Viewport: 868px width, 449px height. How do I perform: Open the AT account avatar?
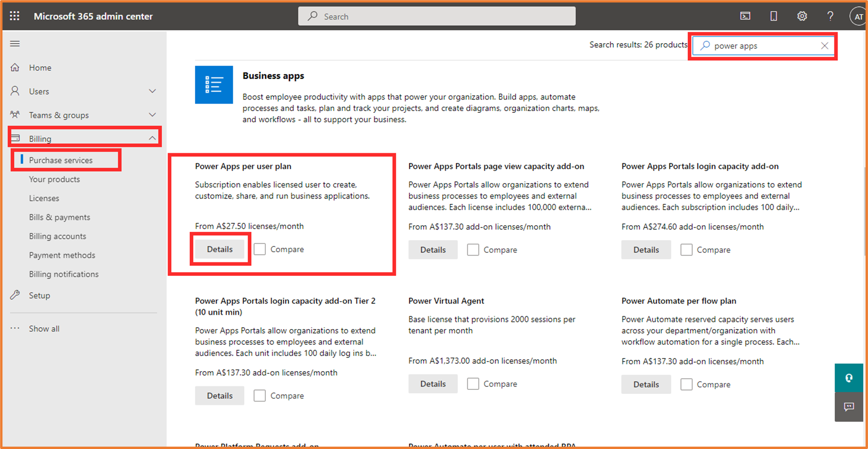(x=858, y=16)
